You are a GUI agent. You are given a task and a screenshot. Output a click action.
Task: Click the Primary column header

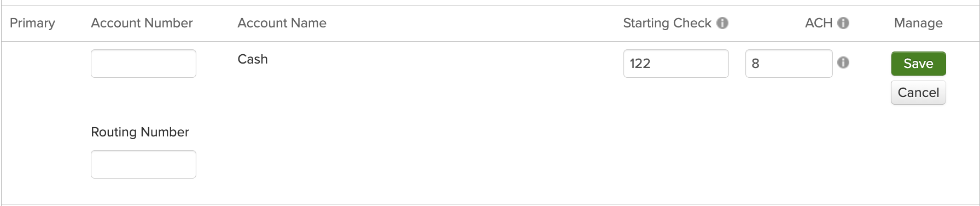[x=32, y=23]
